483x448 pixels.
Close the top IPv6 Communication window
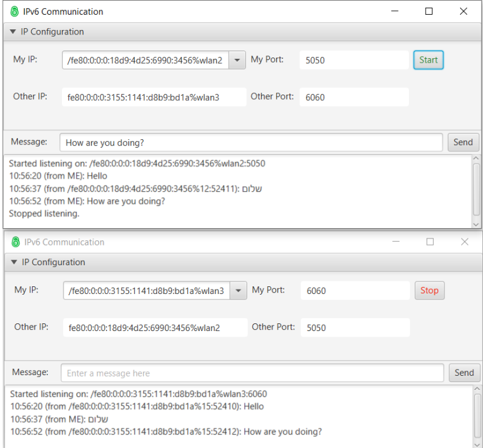[x=463, y=11]
